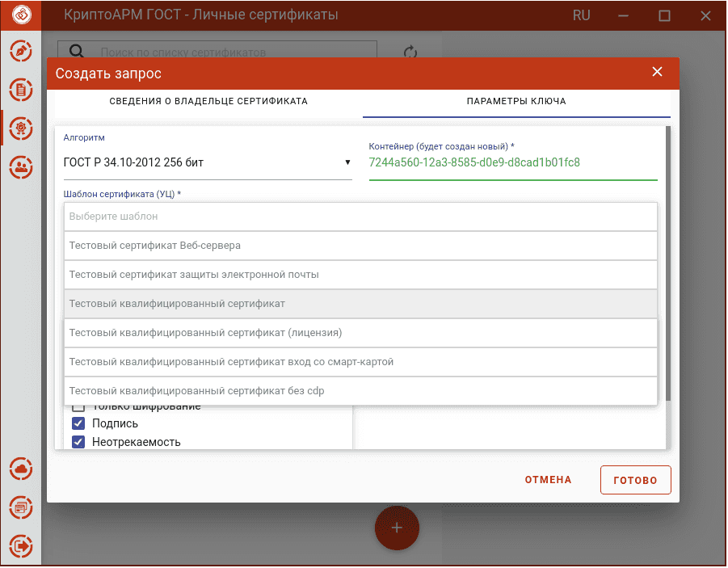Choose plain Тестовый квалифицированный сертификат option
Screen dimensions: 728x568
pos(360,304)
